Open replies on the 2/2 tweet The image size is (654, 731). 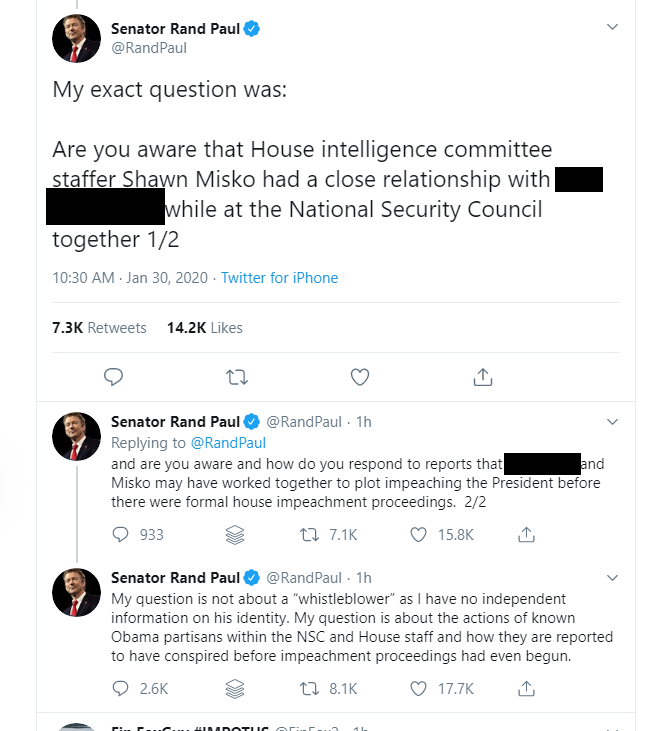tap(138, 534)
